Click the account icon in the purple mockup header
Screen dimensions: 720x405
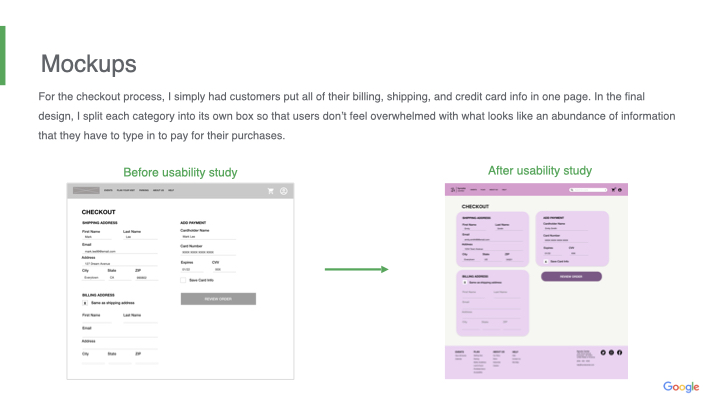[620, 189]
